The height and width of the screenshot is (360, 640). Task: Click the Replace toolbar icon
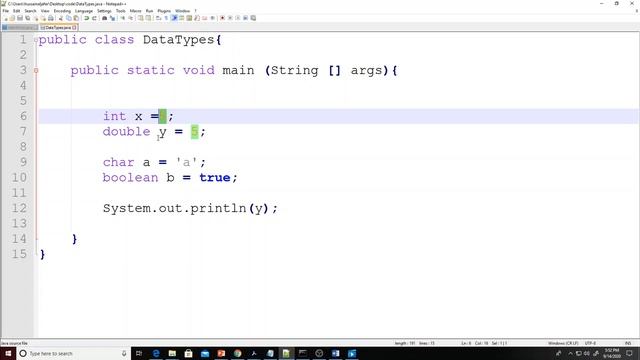pyautogui.click(x=113, y=18)
